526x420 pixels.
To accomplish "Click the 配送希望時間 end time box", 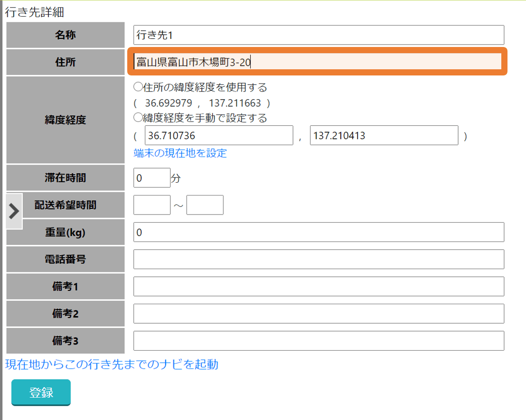I will 205,205.
